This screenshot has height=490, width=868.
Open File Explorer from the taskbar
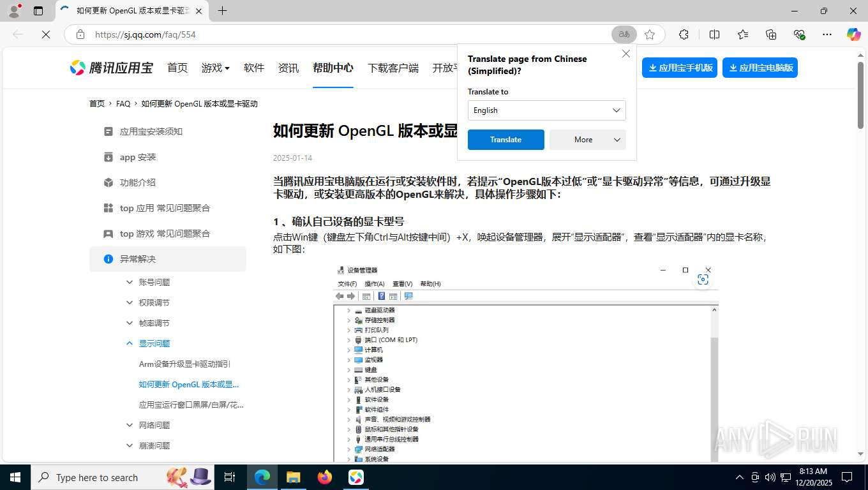click(293, 477)
